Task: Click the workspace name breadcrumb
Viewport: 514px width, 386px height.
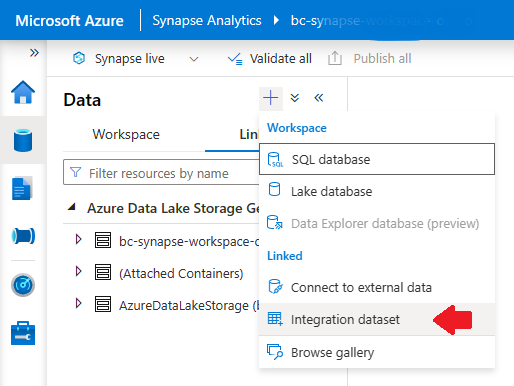Action: [381, 21]
